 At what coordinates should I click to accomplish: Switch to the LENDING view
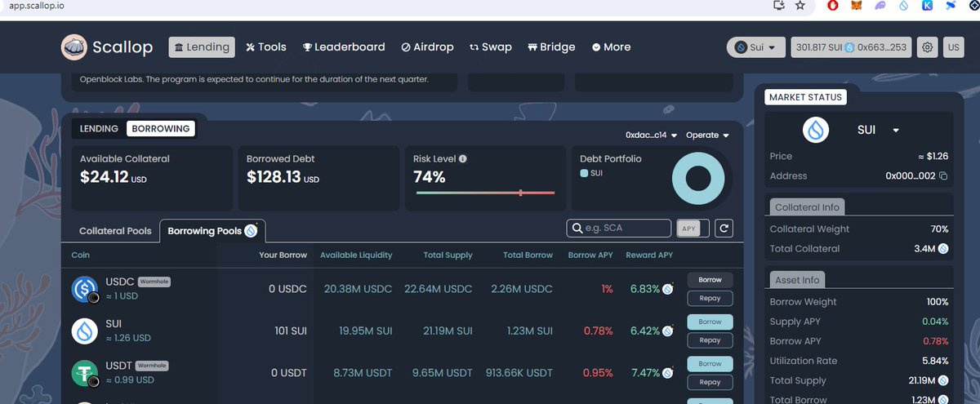(x=99, y=129)
